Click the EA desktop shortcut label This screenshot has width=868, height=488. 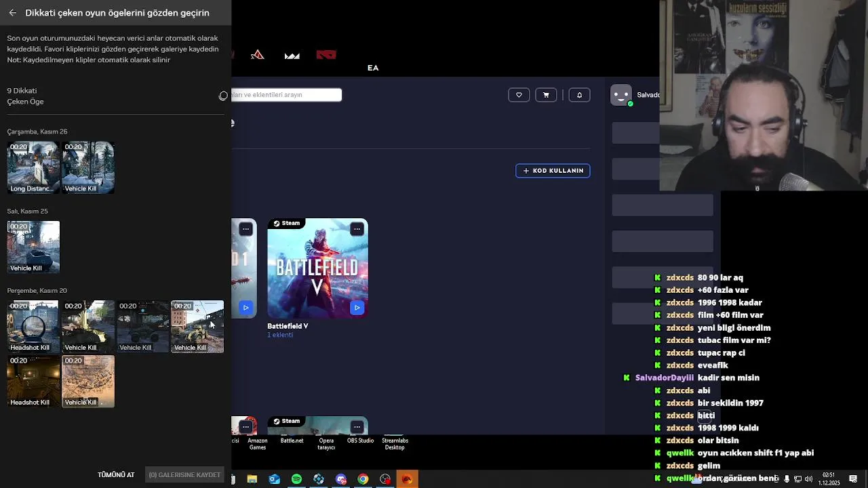[x=373, y=68]
